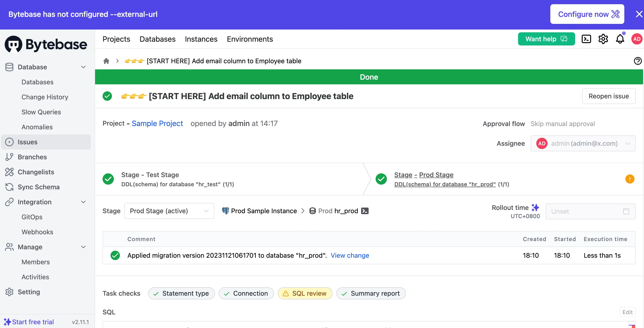Go to the Instances tab

[x=201, y=39]
